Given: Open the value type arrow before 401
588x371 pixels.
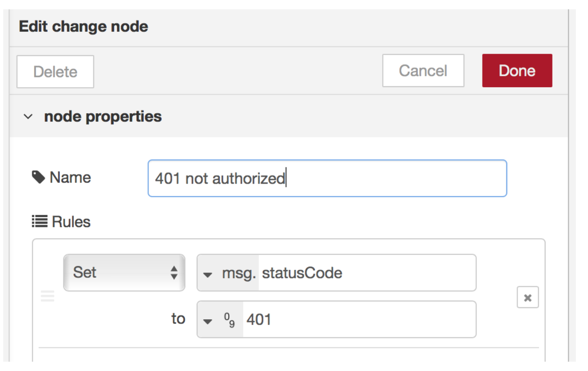Looking at the screenshot, I should pos(208,320).
